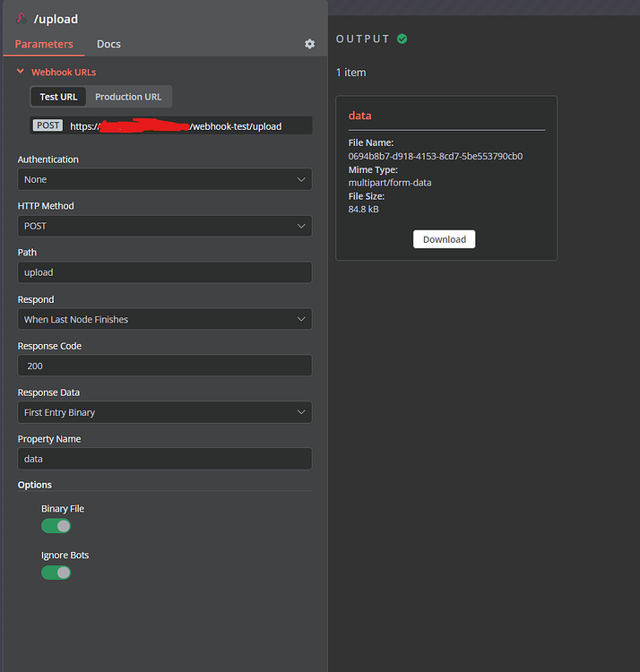Click the POST method badge
This screenshot has height=672, width=640.
tap(48, 125)
